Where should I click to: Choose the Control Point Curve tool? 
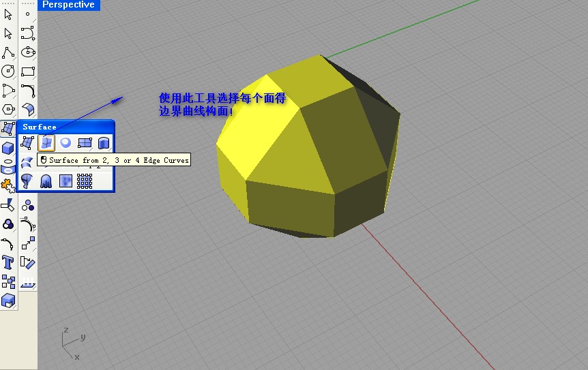pyautogui.click(x=28, y=33)
